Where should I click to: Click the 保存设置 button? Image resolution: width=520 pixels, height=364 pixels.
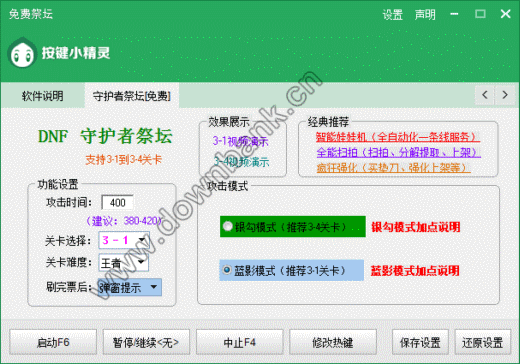point(420,342)
